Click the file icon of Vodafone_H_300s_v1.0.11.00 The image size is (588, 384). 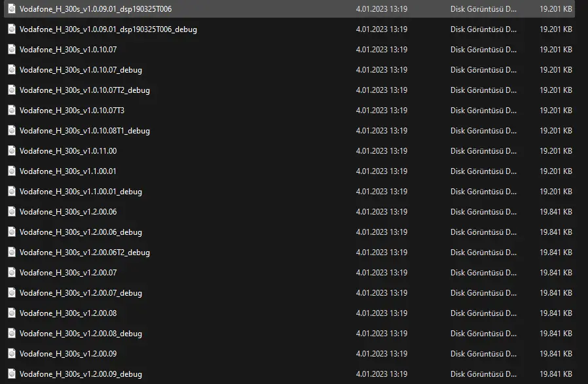[12, 150]
